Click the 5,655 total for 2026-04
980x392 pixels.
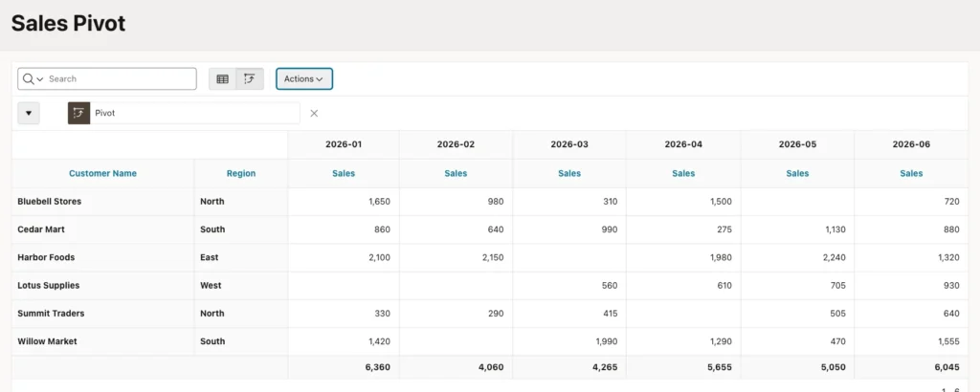click(x=720, y=367)
